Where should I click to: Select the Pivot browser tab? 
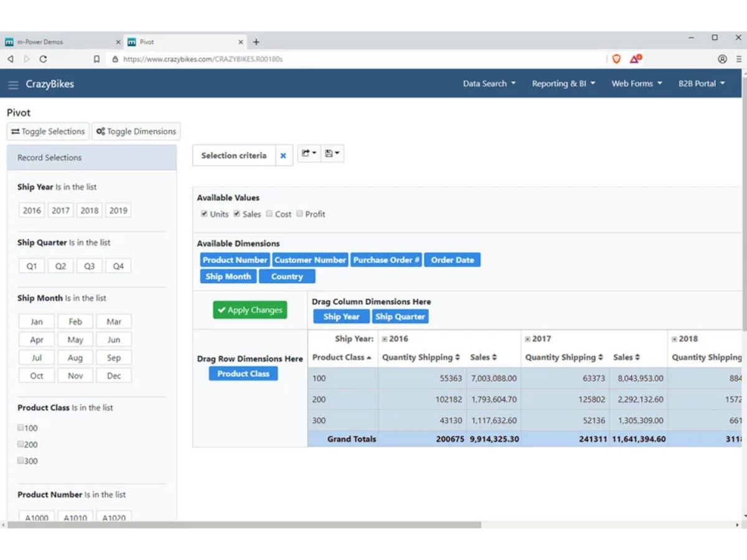(x=186, y=42)
